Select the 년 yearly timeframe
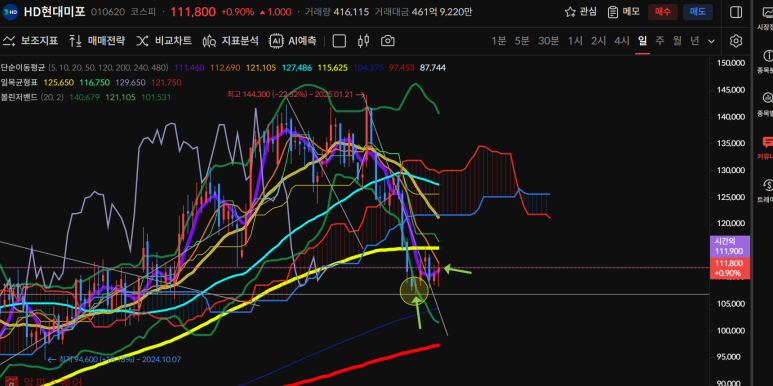Screen dimensions: 773x386 click(x=695, y=41)
